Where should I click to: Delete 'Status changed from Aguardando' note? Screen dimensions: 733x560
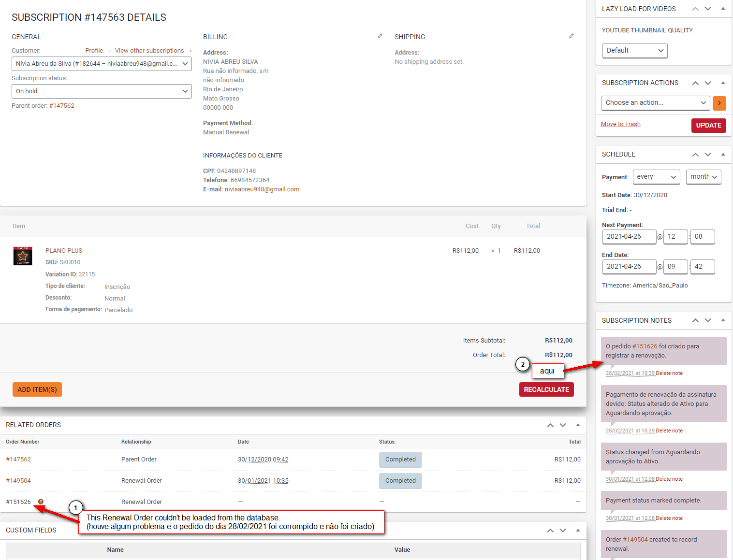pyautogui.click(x=669, y=479)
